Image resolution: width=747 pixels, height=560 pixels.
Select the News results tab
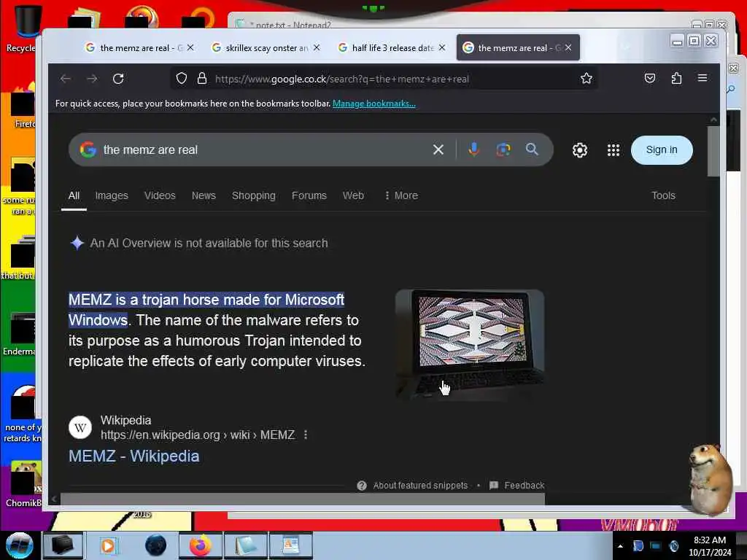tap(204, 195)
